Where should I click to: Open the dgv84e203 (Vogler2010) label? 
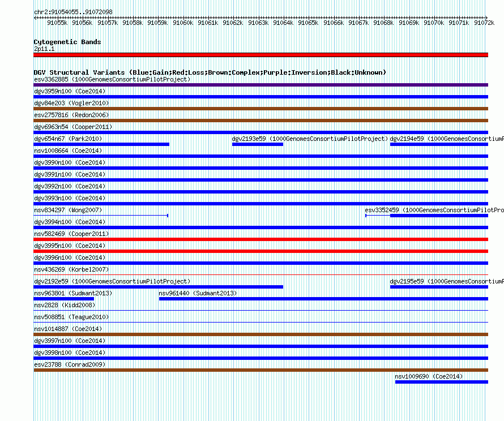(x=71, y=103)
